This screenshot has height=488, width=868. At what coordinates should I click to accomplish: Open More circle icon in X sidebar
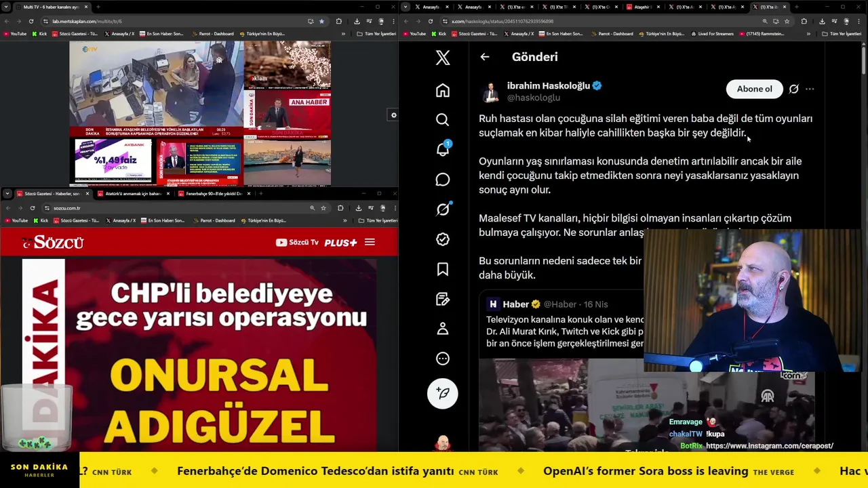click(x=443, y=359)
